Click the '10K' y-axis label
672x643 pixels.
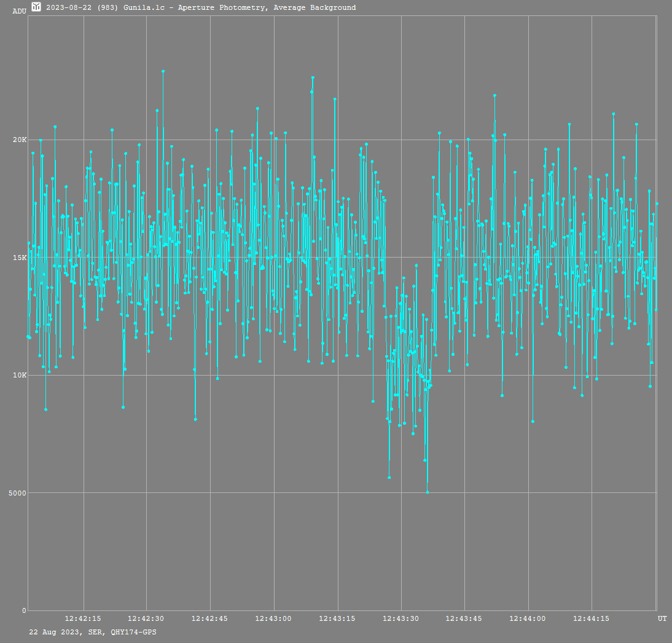click(x=20, y=376)
